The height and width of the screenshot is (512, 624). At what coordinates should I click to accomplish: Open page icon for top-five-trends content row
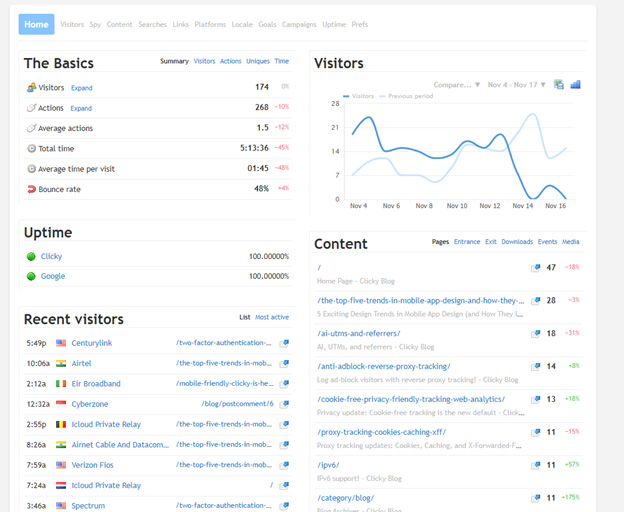pyautogui.click(x=536, y=301)
